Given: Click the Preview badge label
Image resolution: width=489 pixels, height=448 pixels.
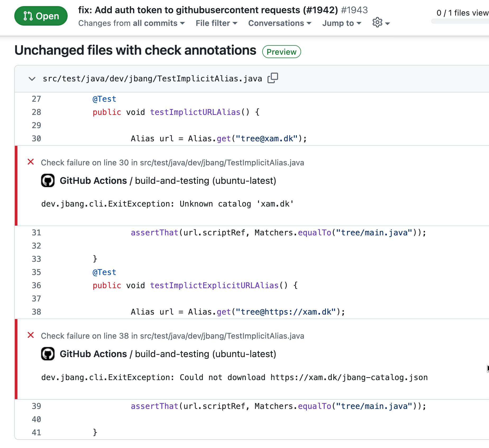Looking at the screenshot, I should [x=281, y=52].
